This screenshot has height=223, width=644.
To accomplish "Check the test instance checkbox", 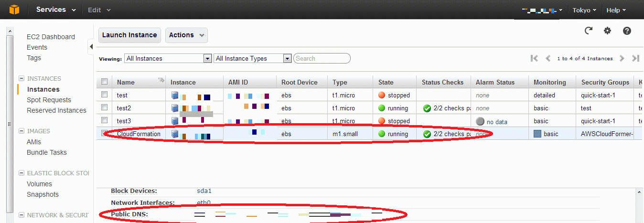I will pyautogui.click(x=104, y=95).
